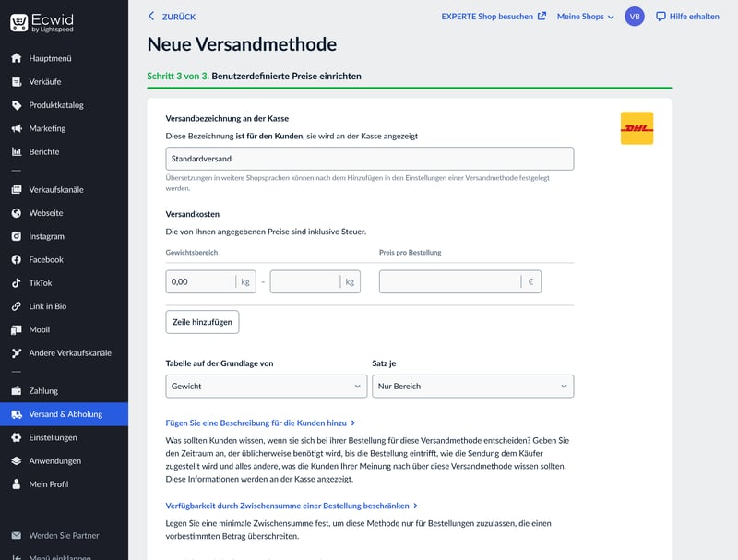Expand the Zwischensumme restriction chevron
738x560 pixels.
click(x=416, y=506)
